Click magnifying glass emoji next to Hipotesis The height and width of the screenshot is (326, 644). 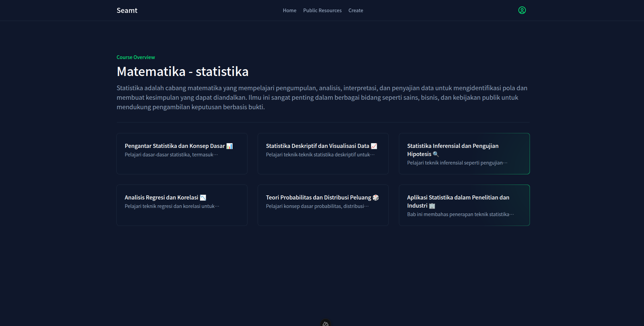click(x=436, y=154)
